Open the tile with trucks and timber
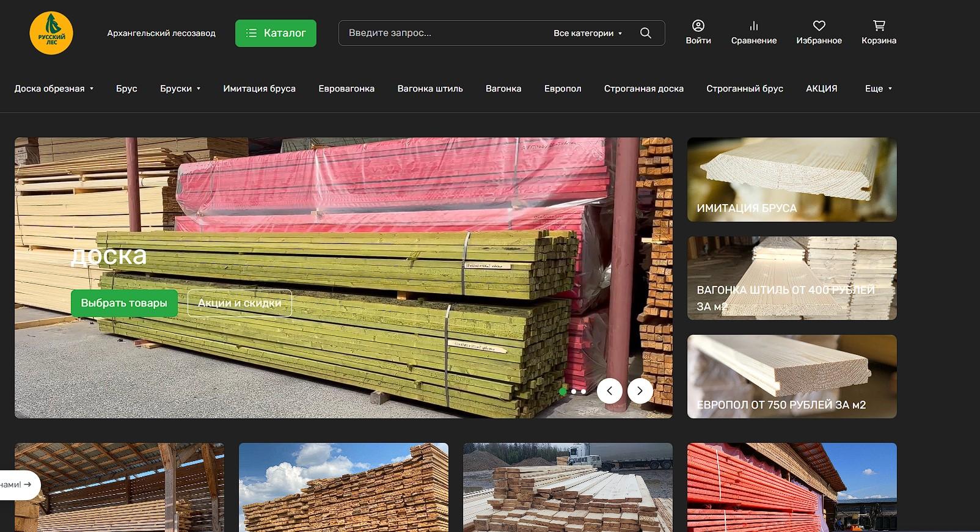This screenshot has height=532, width=980. (568, 487)
